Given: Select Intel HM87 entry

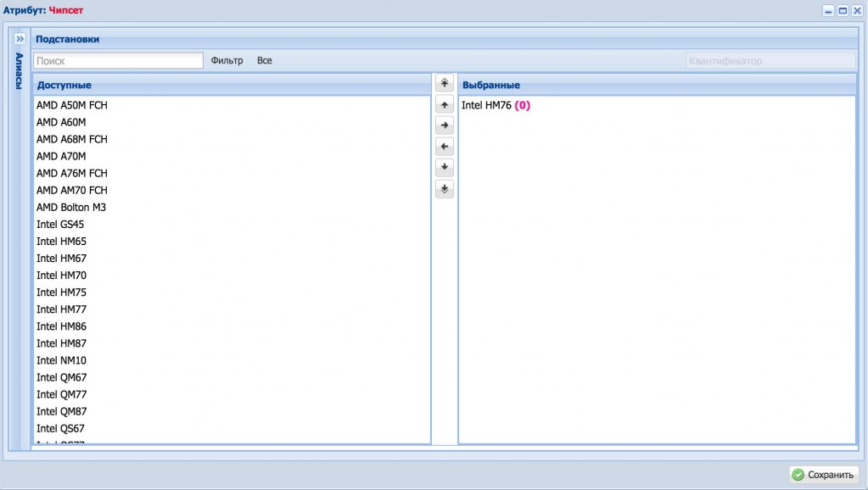Looking at the screenshot, I should (x=232, y=343).
